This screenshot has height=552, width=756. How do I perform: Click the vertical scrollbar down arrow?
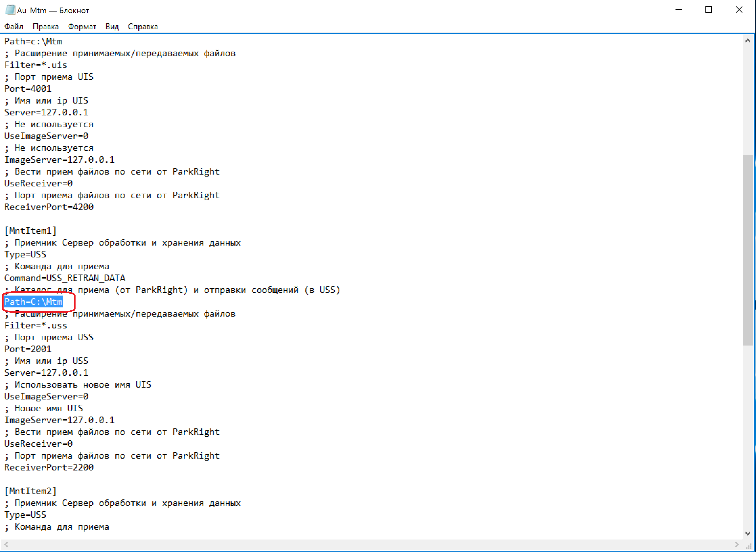(x=748, y=534)
